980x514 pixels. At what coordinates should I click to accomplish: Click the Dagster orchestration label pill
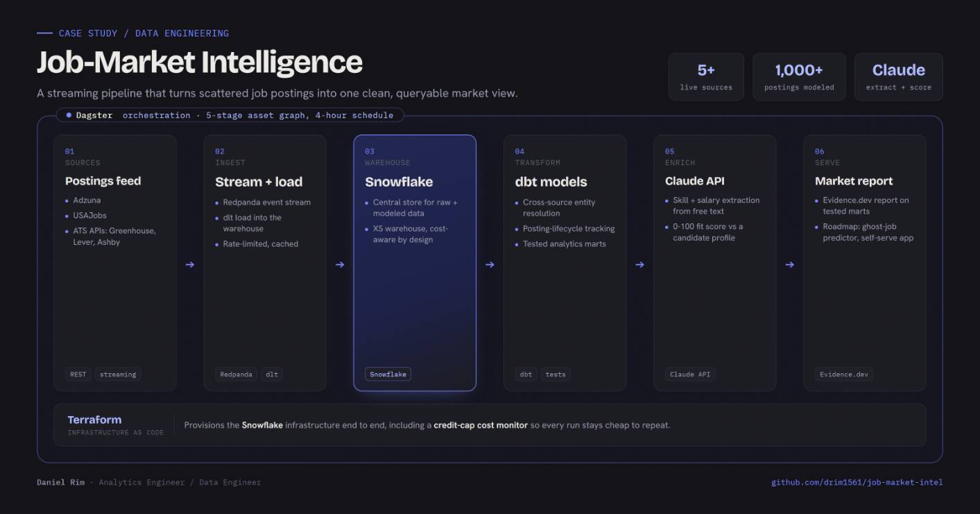pos(230,115)
